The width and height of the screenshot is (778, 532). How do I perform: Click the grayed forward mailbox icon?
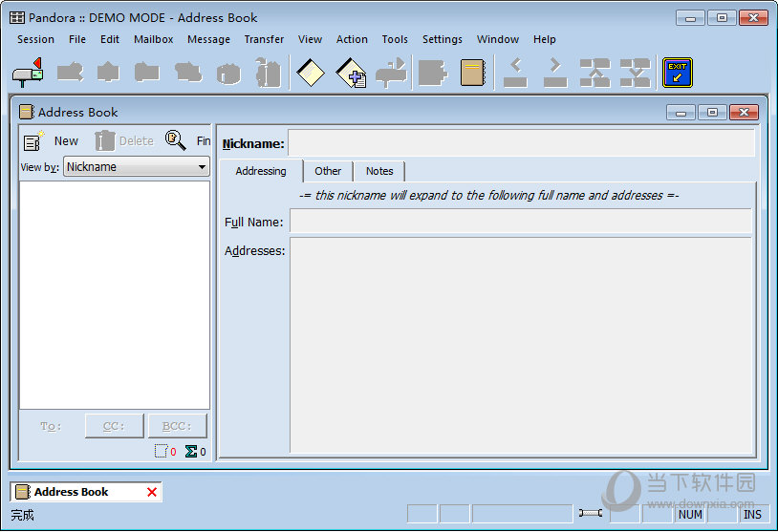[x=391, y=73]
